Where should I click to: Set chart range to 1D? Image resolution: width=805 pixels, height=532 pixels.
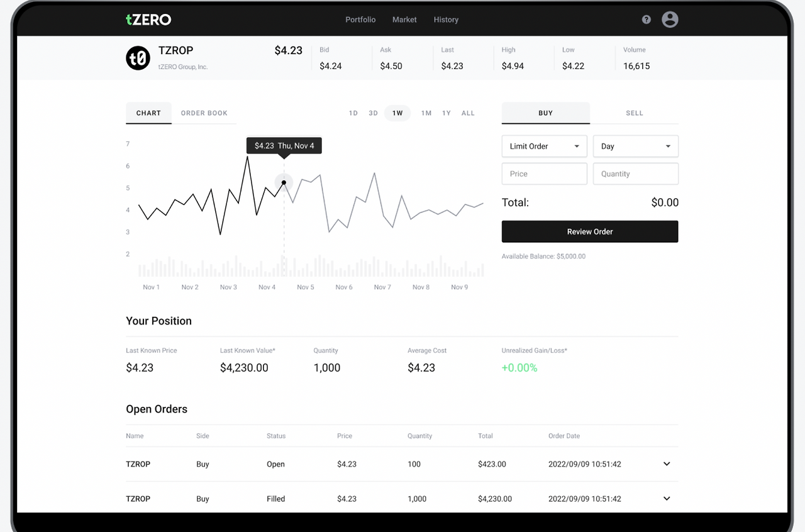353,113
